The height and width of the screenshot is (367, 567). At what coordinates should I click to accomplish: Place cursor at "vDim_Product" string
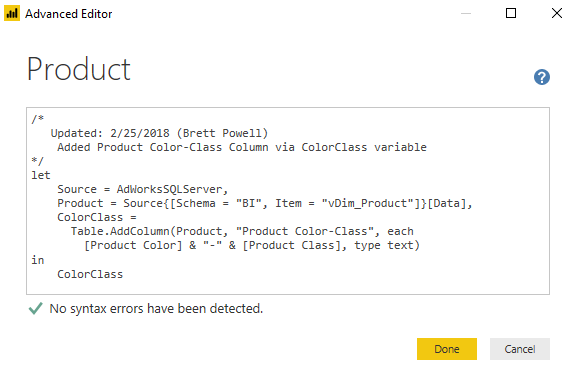(367, 204)
